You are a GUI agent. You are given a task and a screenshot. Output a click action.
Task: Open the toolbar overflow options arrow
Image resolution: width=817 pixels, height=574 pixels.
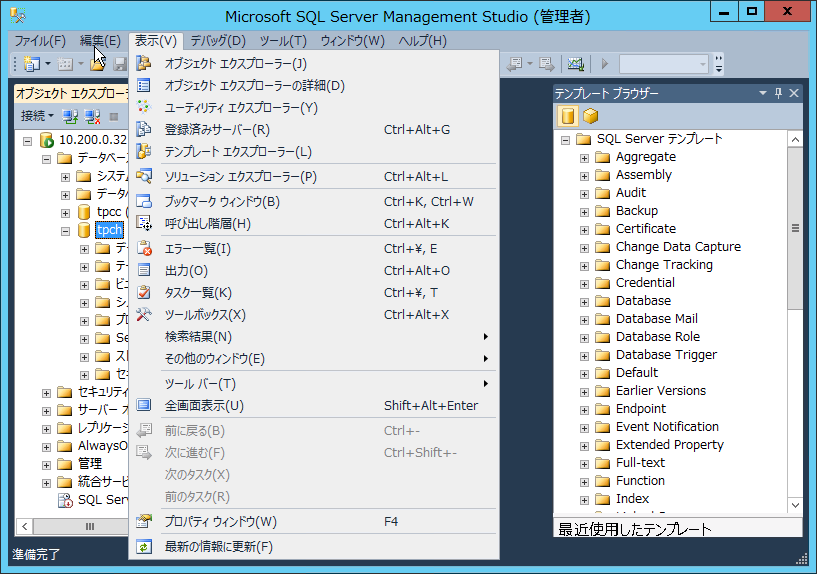click(x=719, y=64)
